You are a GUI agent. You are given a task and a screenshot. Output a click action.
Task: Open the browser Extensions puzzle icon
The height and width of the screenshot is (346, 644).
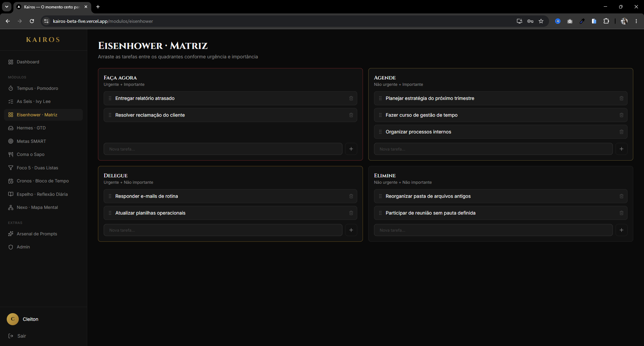[606, 21]
